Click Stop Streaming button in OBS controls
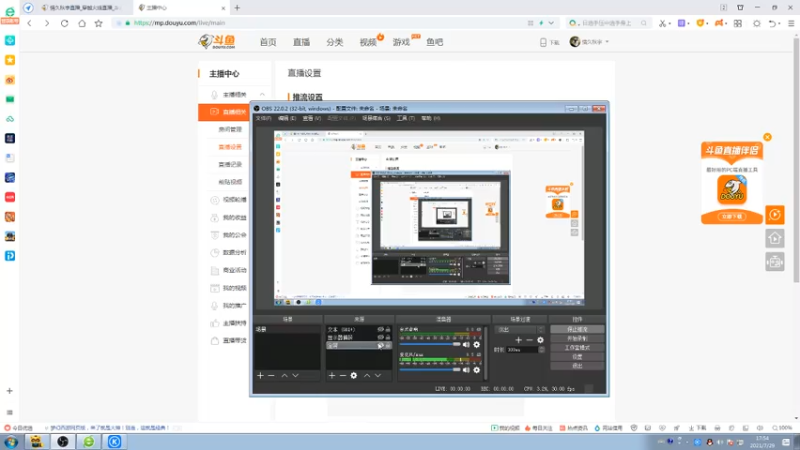800x450 pixels. 577,330
